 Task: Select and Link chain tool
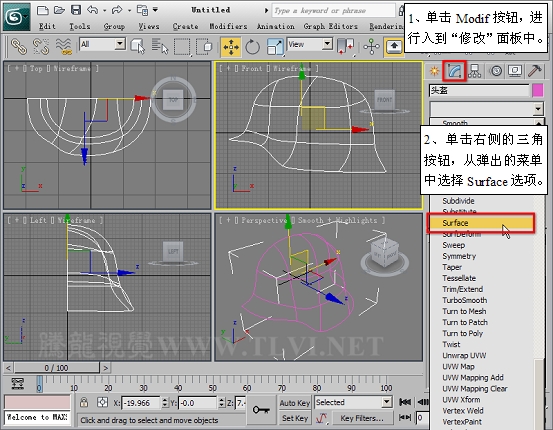[18, 47]
